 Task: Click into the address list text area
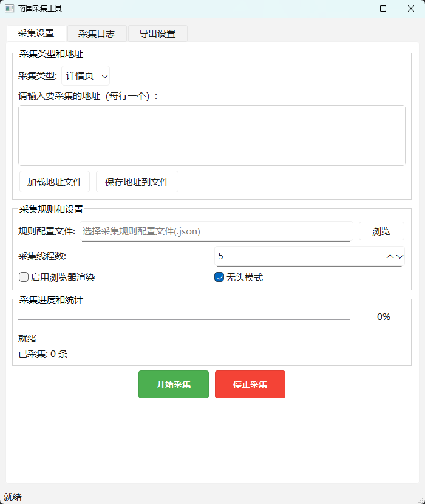point(212,135)
